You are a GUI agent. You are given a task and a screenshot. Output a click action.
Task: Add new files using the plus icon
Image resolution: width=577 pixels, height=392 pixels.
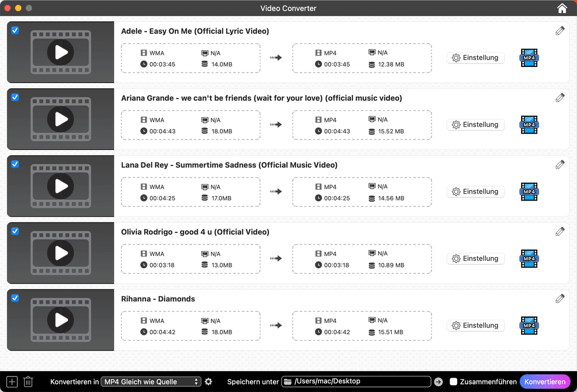click(x=11, y=381)
